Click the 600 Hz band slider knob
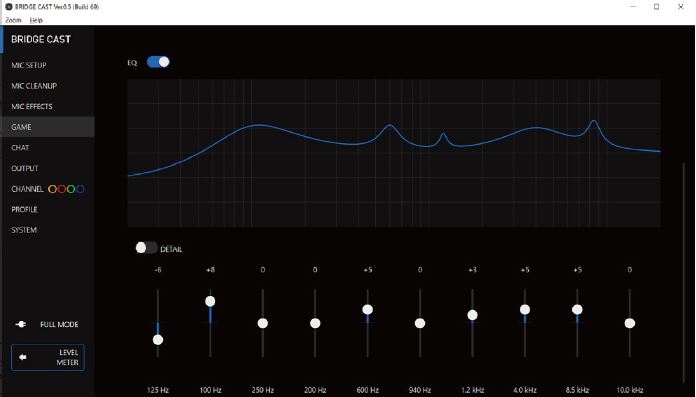 (368, 310)
